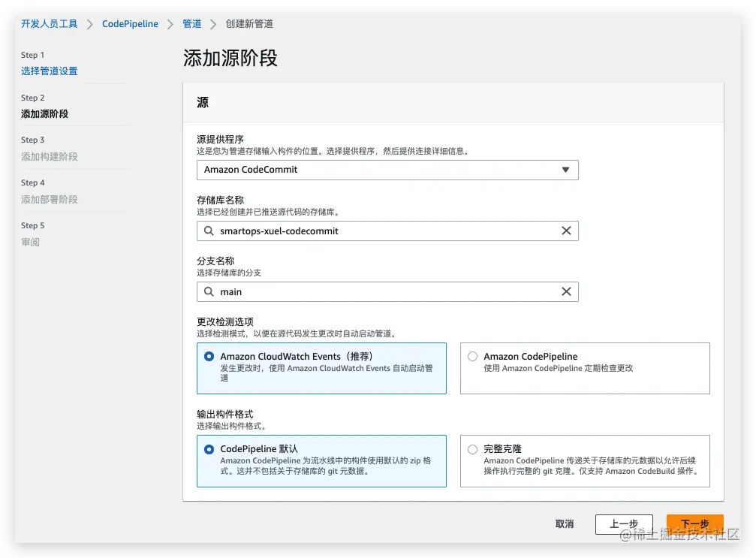The height and width of the screenshot is (558, 756).
Task: Click the 上一步 button
Action: [624, 524]
